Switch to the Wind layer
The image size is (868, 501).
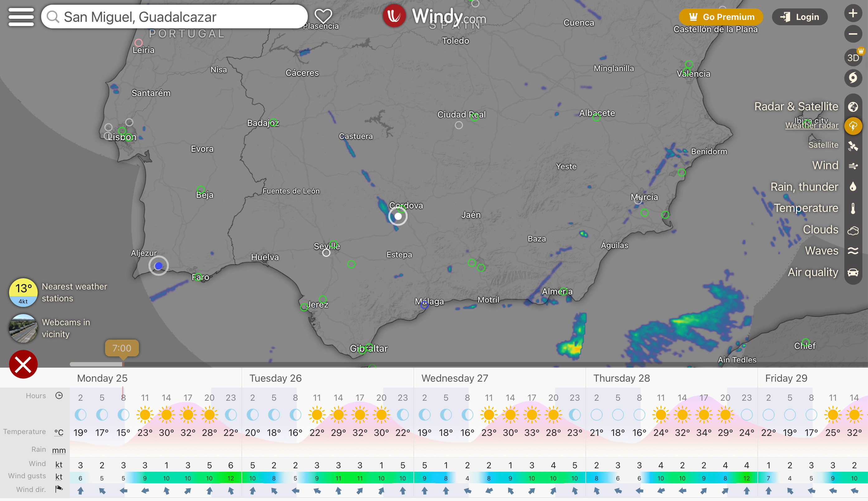point(852,166)
